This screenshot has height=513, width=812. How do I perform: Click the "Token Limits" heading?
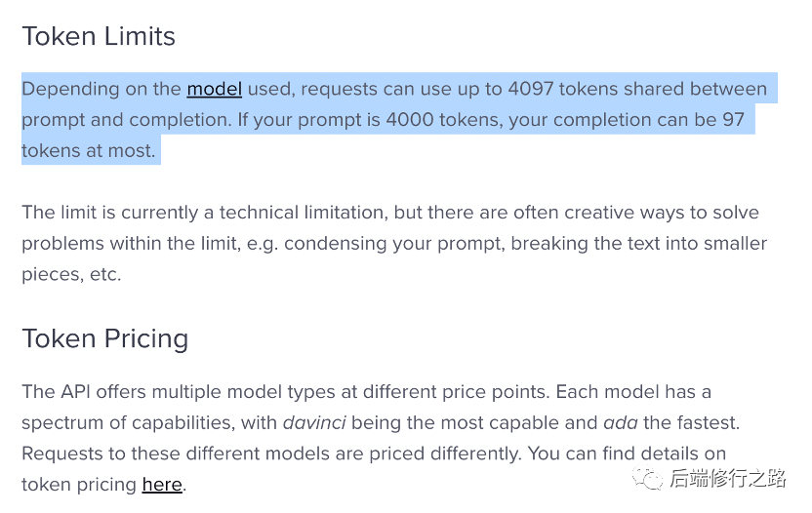click(99, 36)
